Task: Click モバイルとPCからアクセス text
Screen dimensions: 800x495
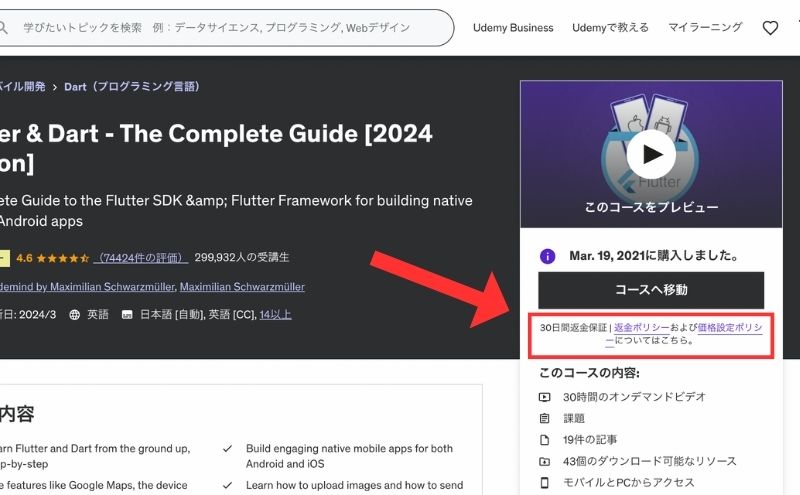Action: [x=629, y=482]
